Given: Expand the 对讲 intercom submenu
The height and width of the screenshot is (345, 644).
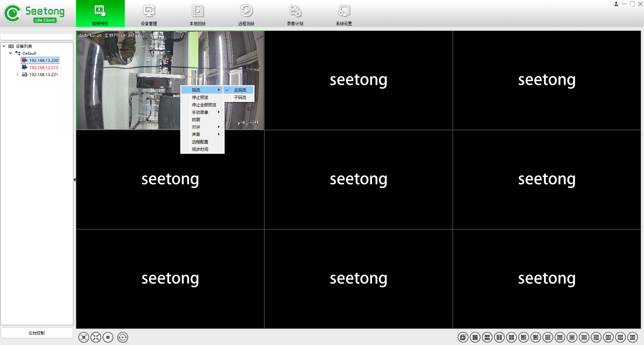Looking at the screenshot, I should 202,127.
